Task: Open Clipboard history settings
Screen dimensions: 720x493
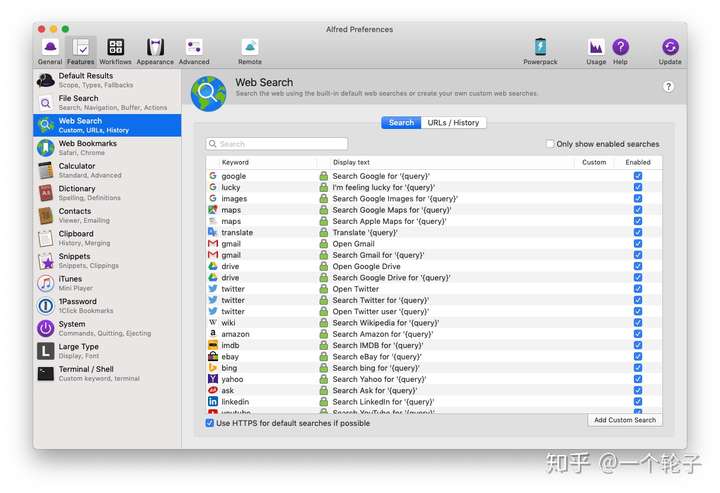Action: (x=107, y=238)
